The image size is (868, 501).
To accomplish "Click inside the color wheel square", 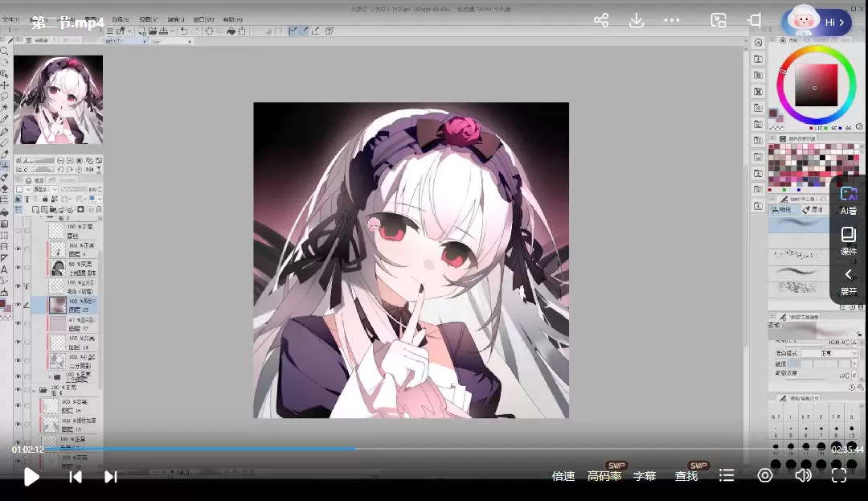I will pos(816,85).
